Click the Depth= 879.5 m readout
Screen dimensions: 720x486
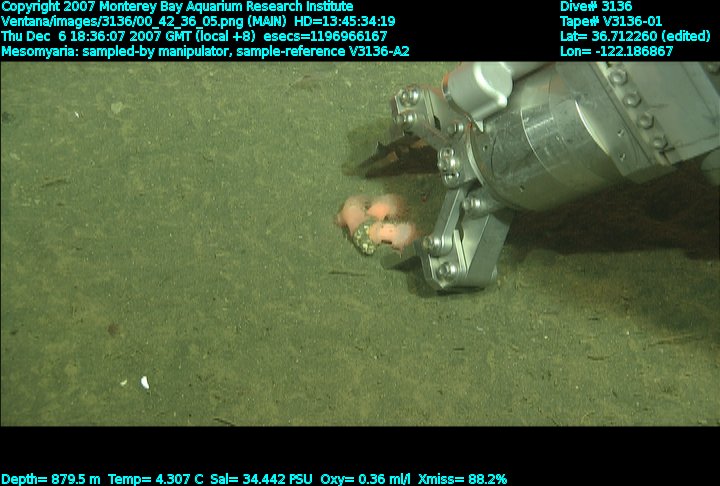[51, 479]
